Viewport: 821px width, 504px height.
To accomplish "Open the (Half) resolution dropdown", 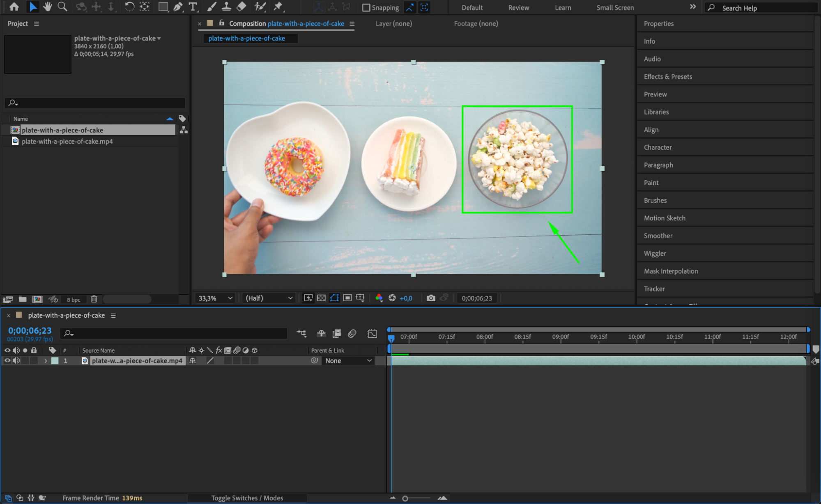I will coord(269,298).
